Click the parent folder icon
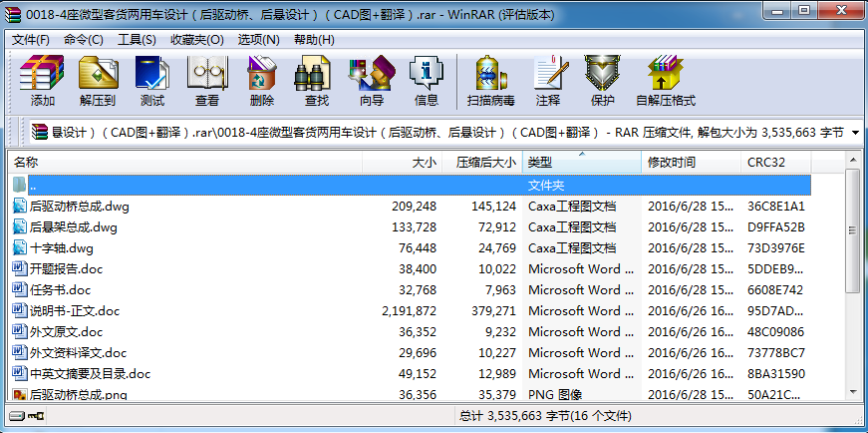The height and width of the screenshot is (433, 868). (19, 185)
